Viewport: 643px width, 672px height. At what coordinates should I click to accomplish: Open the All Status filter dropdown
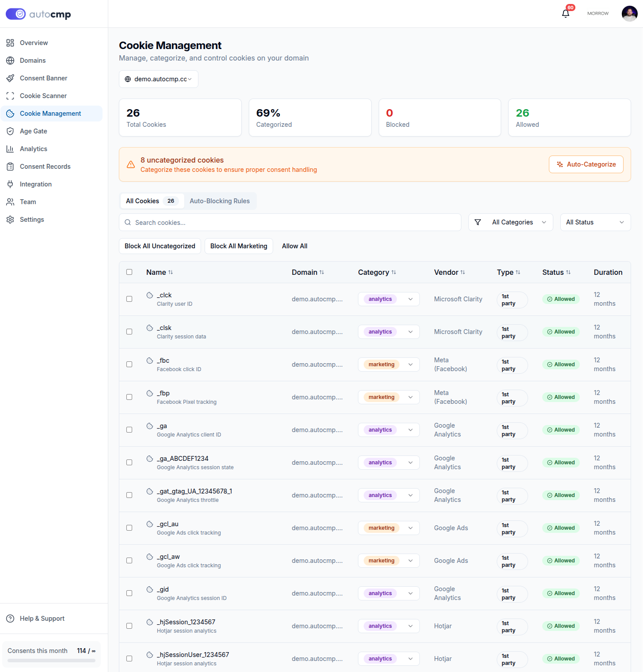[595, 222]
